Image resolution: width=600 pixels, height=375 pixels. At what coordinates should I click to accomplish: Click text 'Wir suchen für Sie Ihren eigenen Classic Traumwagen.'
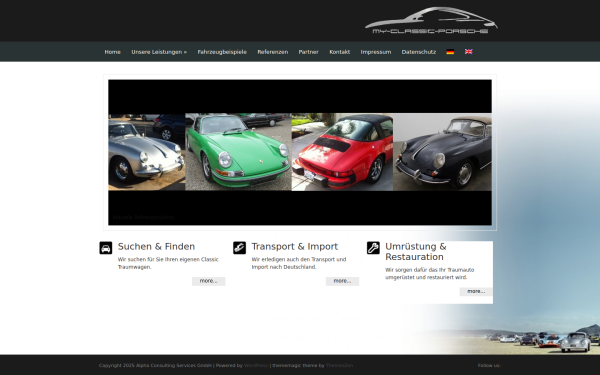point(168,263)
